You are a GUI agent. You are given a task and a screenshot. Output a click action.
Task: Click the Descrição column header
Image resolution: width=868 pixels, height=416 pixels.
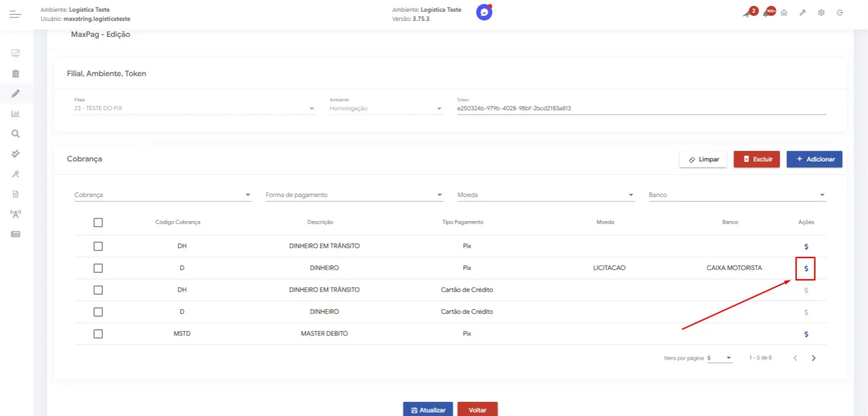point(320,222)
